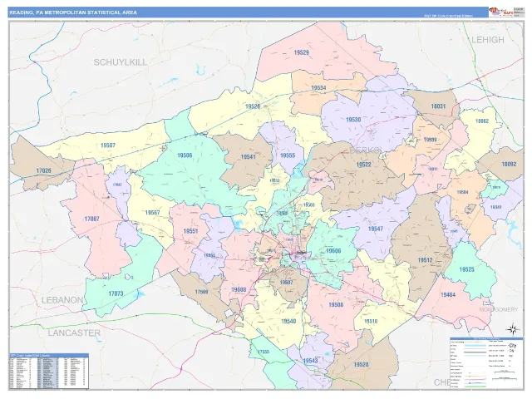Select the LEBANON county label
Viewport: 532px width, 399px height.
[x=62, y=300]
